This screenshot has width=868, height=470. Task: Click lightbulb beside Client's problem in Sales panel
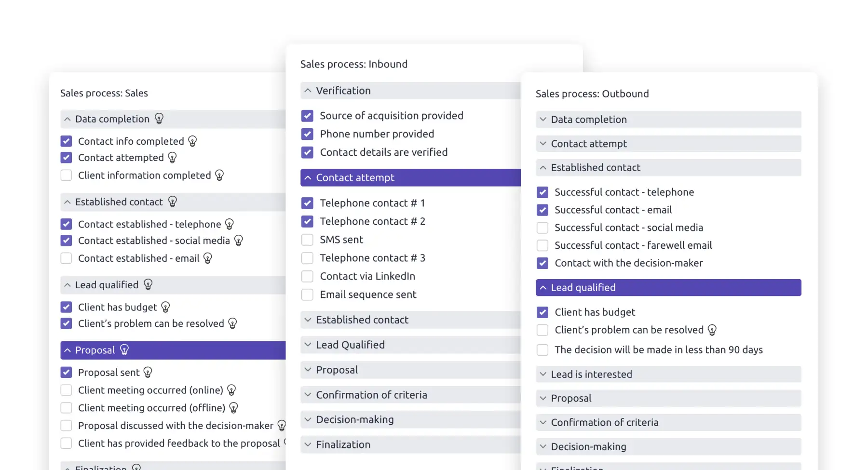pyautogui.click(x=232, y=323)
